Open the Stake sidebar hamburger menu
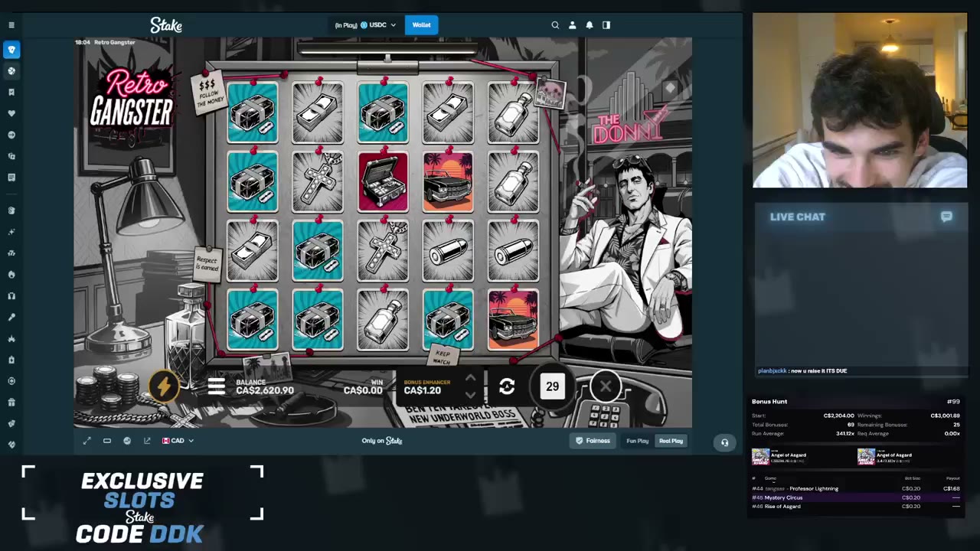This screenshot has height=551, width=980. tap(11, 25)
